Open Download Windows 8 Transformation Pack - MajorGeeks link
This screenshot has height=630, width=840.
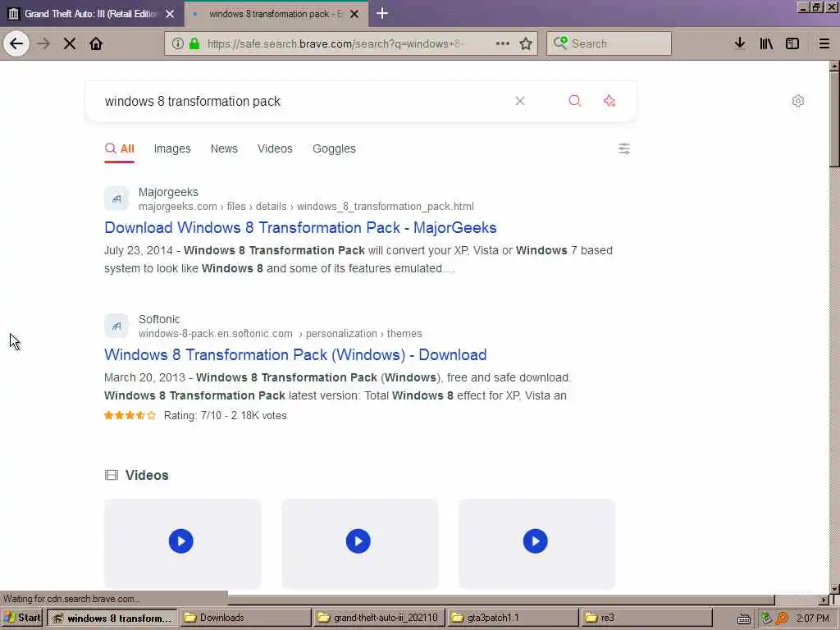click(300, 228)
